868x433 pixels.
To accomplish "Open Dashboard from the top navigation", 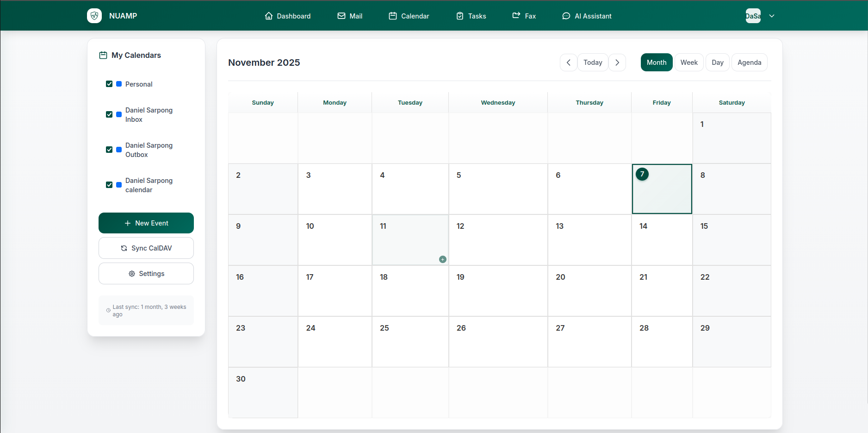I will tap(288, 16).
